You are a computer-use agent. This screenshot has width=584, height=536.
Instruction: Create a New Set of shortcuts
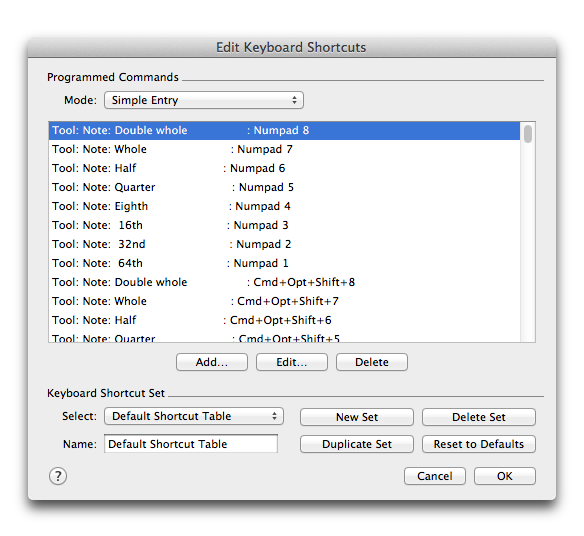coord(357,417)
